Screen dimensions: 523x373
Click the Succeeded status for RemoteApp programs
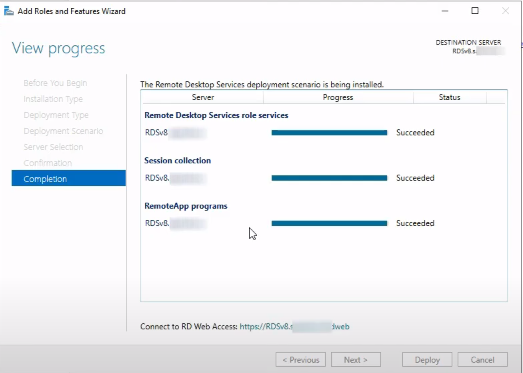pyautogui.click(x=415, y=223)
